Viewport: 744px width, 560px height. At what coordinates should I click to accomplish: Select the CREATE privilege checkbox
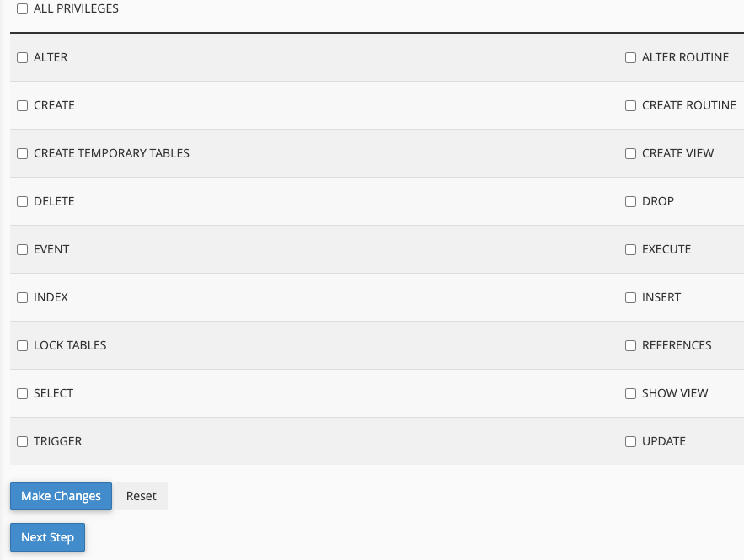coord(23,106)
